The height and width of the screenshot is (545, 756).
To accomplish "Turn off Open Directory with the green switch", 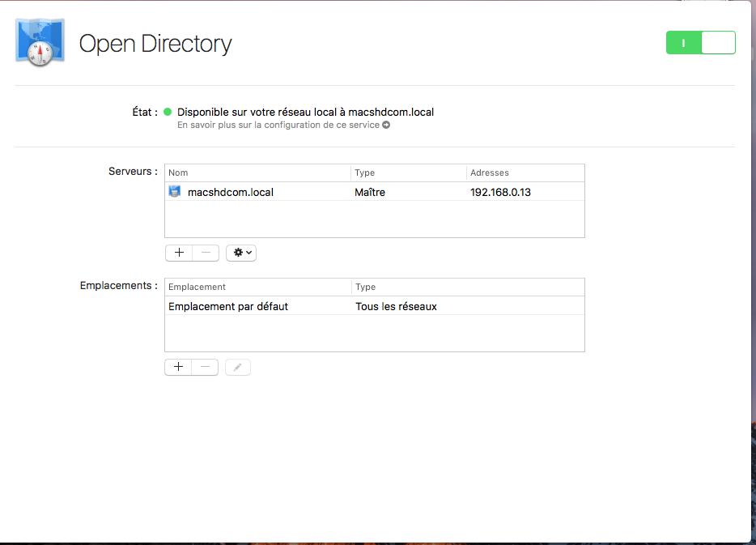I will click(700, 42).
